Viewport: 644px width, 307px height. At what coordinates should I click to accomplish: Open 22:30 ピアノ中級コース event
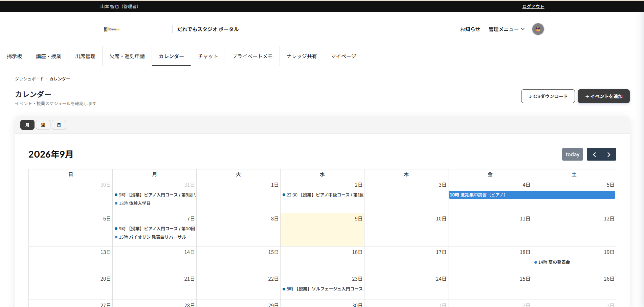pyautogui.click(x=323, y=195)
